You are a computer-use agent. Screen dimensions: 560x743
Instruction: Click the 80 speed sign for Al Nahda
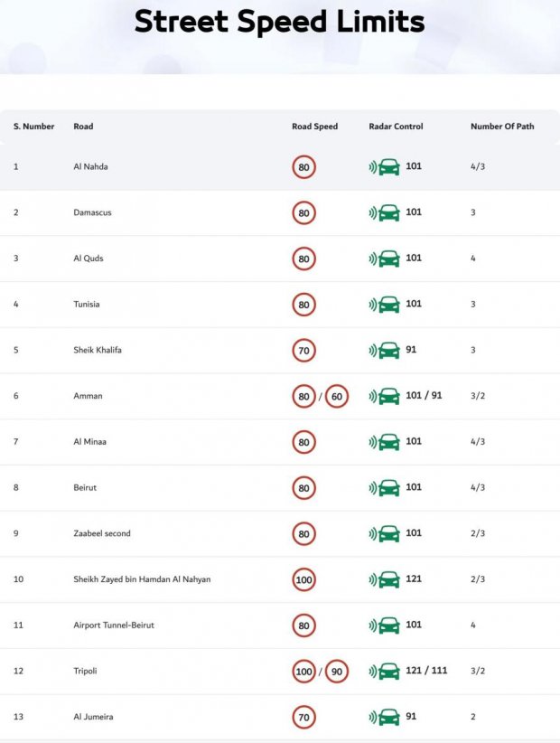(x=303, y=167)
